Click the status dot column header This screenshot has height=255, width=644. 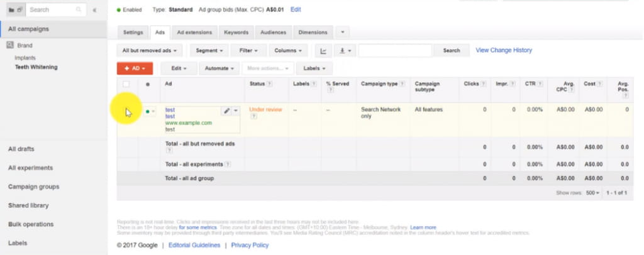point(148,84)
